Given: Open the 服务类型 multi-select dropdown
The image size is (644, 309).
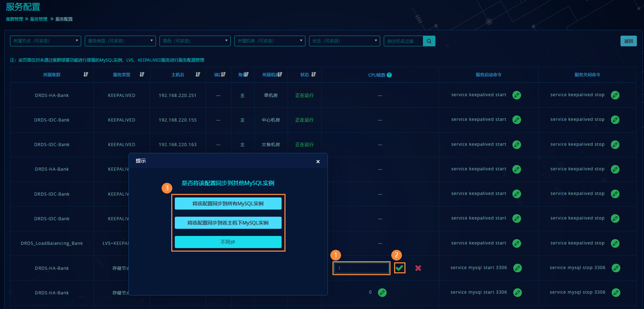Looking at the screenshot, I should click(x=120, y=41).
